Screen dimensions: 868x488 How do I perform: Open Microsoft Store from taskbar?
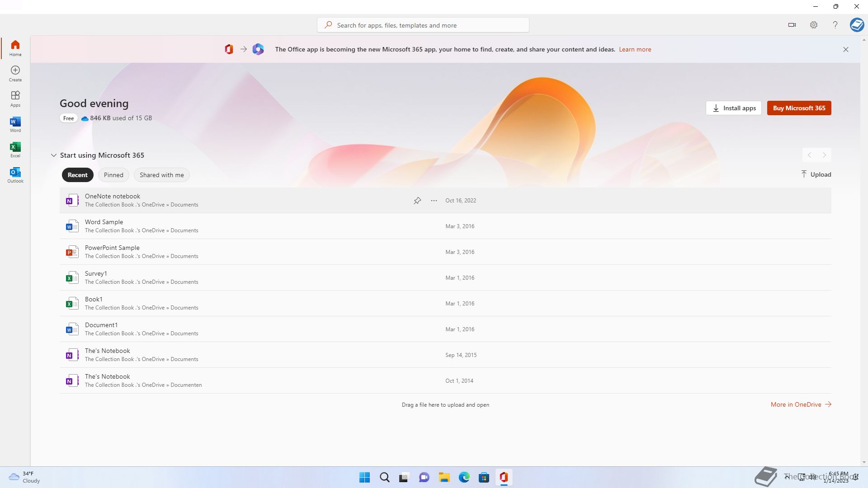tap(484, 477)
